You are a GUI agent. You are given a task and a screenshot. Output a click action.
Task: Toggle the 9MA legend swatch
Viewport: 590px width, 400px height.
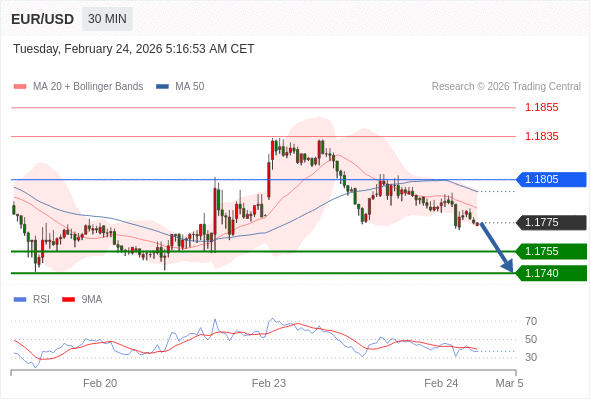[68, 300]
